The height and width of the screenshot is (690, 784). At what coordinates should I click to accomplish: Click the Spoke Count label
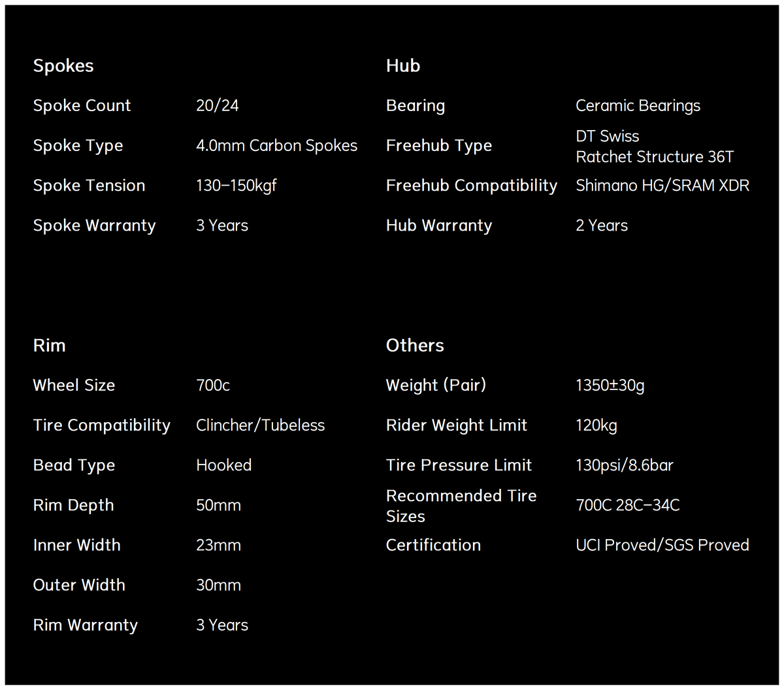[82, 106]
